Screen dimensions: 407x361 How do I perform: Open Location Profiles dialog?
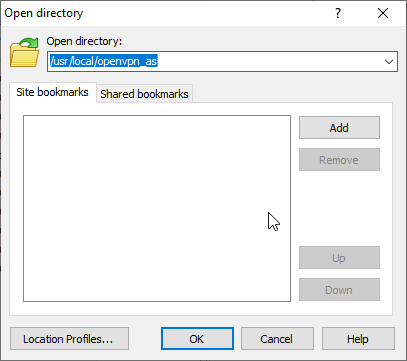[69, 339]
